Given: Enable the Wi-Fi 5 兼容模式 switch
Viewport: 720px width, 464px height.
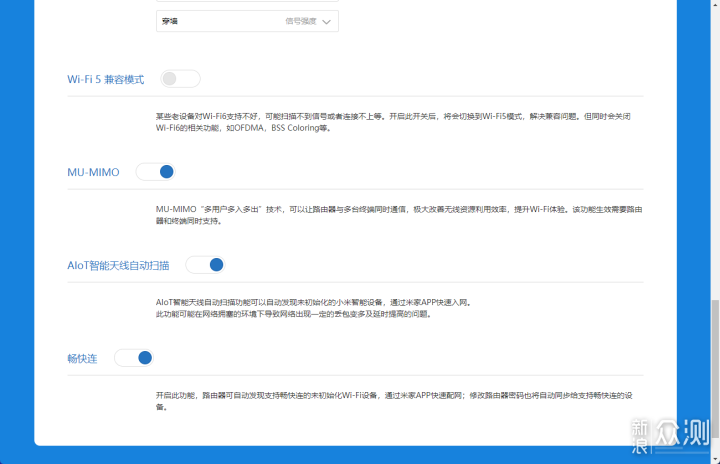Looking at the screenshot, I should 180,79.
